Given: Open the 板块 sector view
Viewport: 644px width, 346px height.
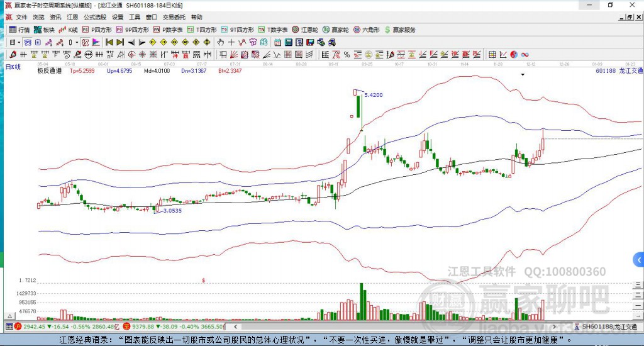Looking at the screenshot, I should 45,30.
